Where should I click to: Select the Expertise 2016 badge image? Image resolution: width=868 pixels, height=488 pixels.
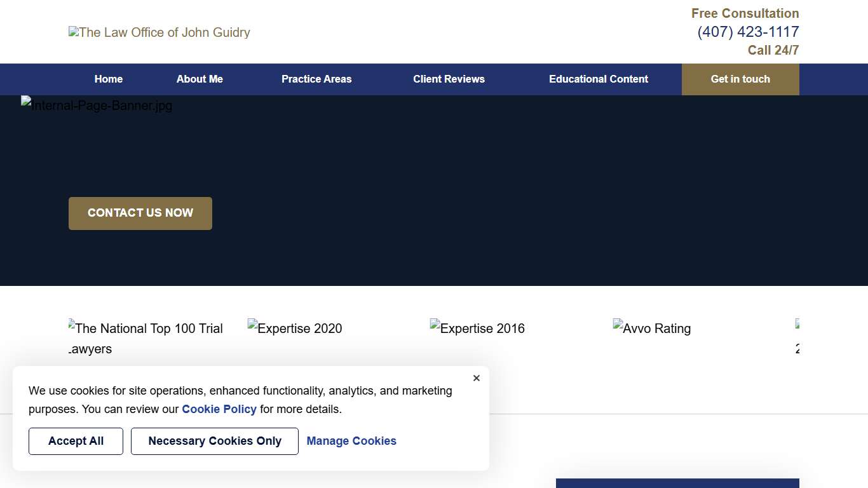(477, 329)
